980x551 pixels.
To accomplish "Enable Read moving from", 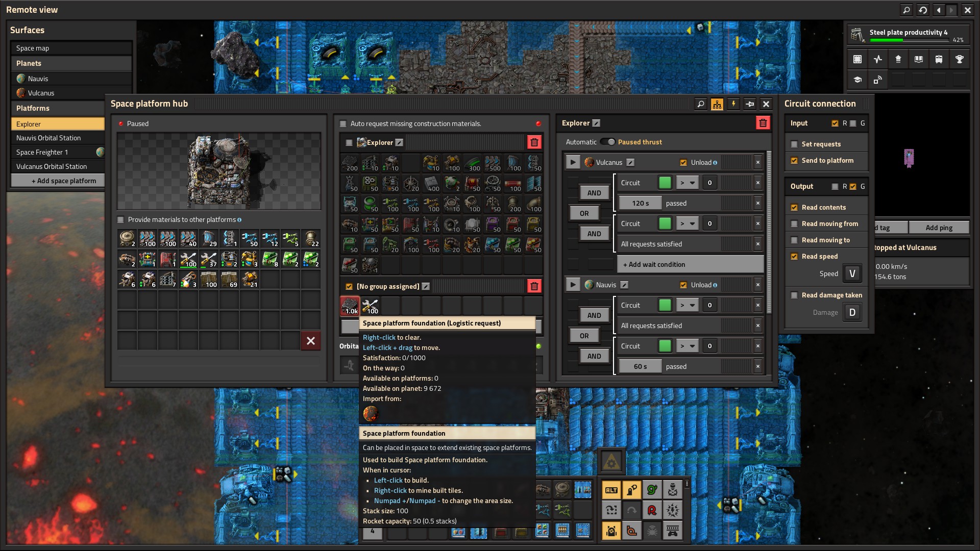I will 794,224.
